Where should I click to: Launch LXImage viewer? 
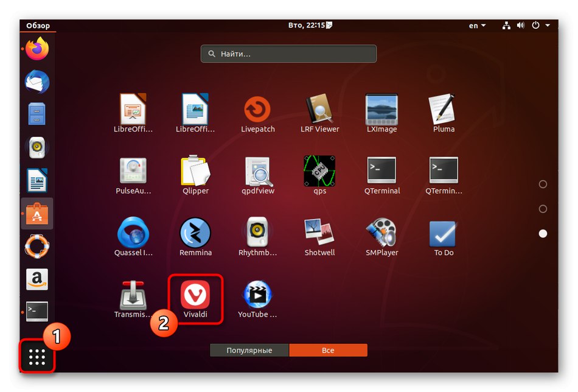381,110
